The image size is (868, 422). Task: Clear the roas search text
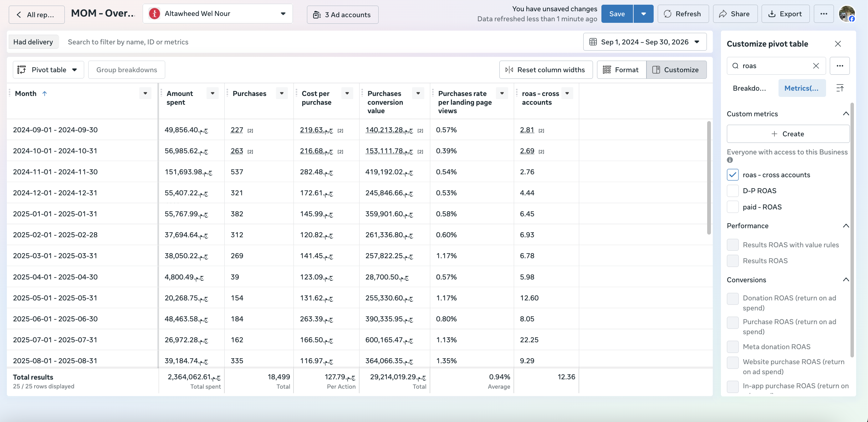(x=816, y=66)
